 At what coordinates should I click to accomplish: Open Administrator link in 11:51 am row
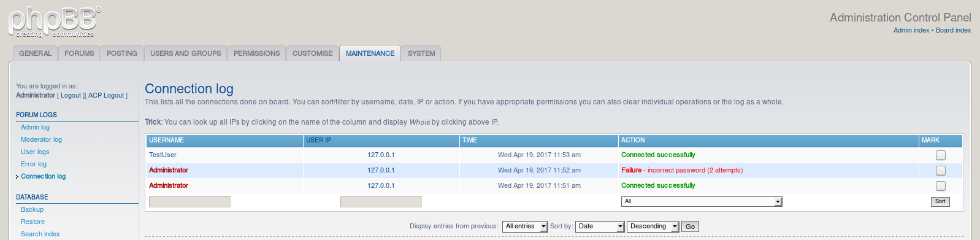169,185
